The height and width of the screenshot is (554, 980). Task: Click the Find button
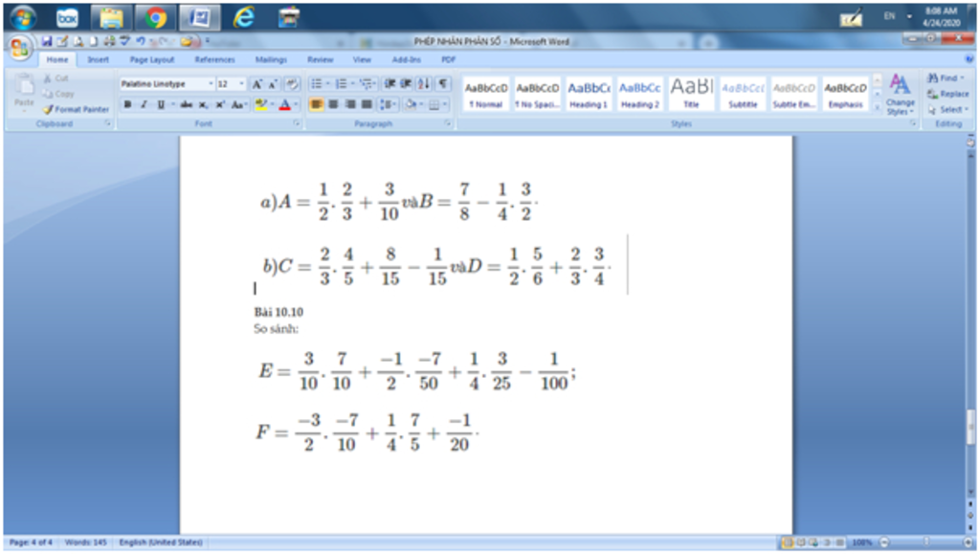(x=945, y=78)
